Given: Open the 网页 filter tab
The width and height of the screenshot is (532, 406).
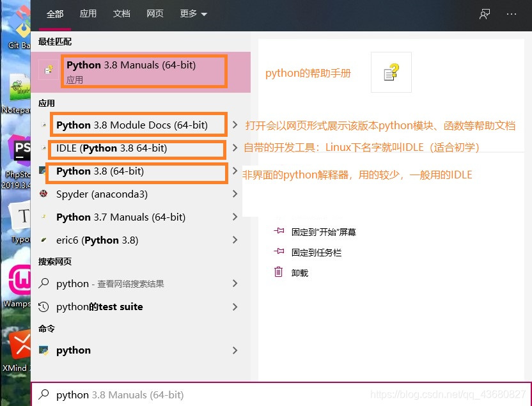Looking at the screenshot, I should click(155, 14).
